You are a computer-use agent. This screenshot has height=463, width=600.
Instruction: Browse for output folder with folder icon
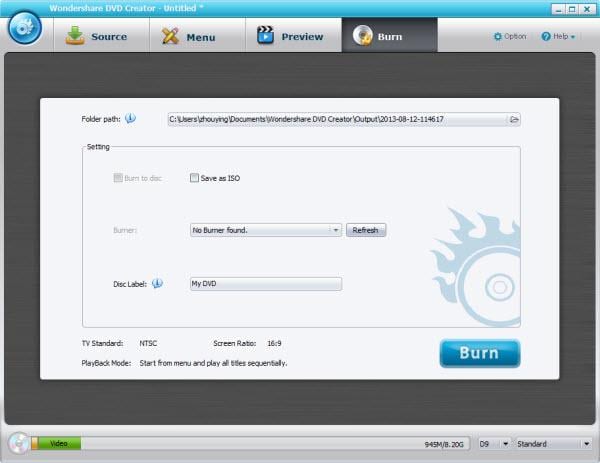514,119
